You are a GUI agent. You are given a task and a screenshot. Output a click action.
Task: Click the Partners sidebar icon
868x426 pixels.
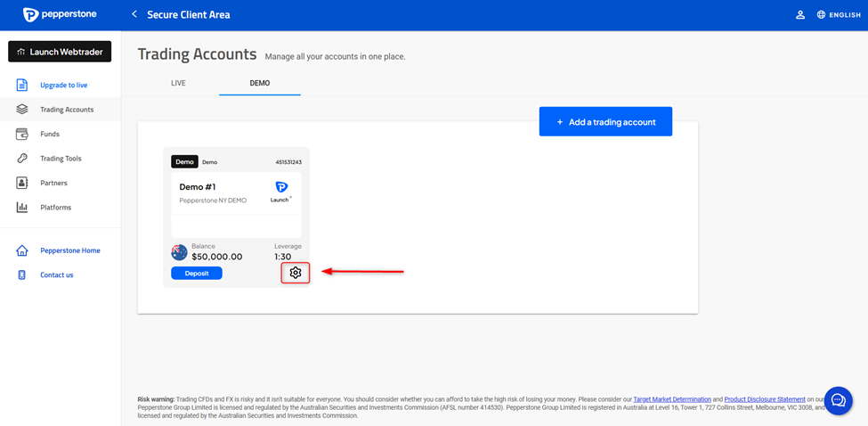point(22,183)
